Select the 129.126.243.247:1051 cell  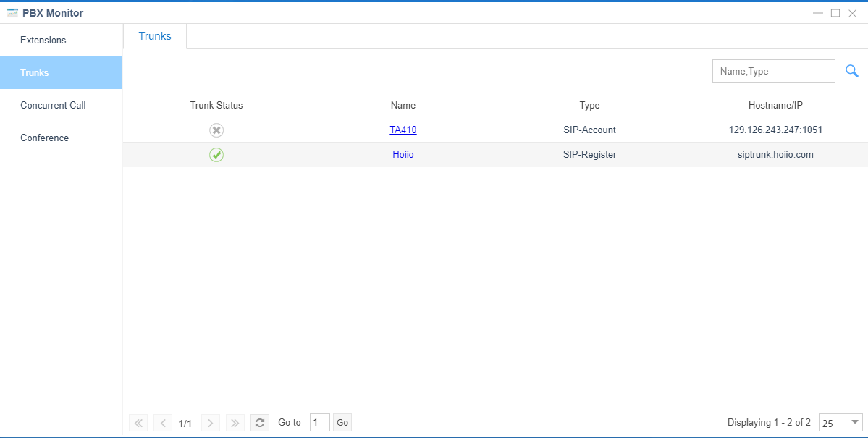(775, 130)
